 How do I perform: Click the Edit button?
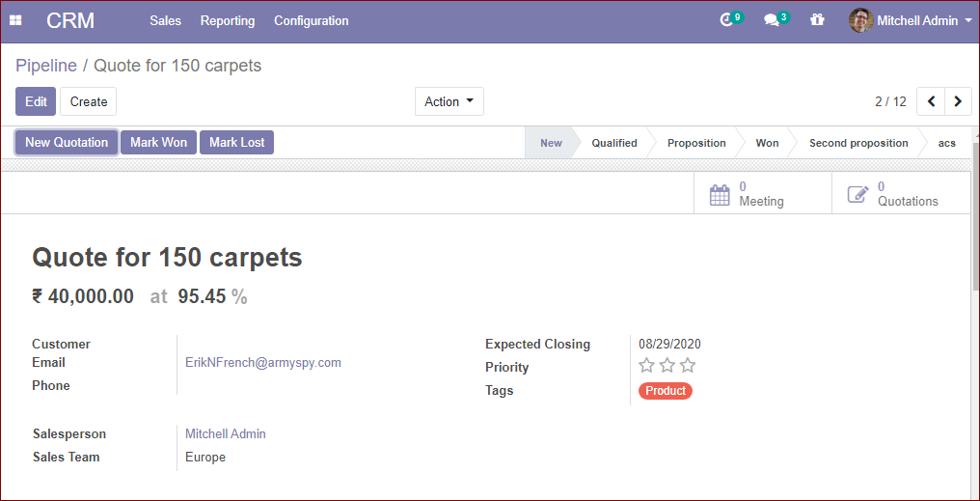pos(36,101)
